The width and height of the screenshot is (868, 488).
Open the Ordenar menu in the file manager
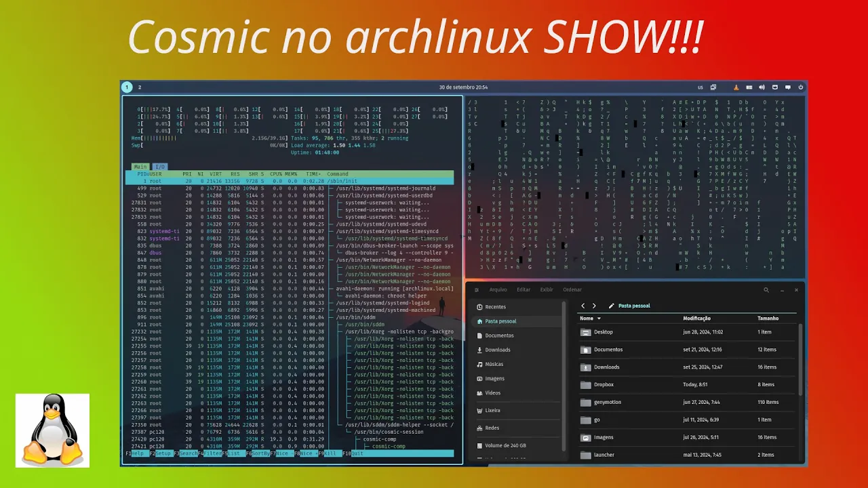572,289
